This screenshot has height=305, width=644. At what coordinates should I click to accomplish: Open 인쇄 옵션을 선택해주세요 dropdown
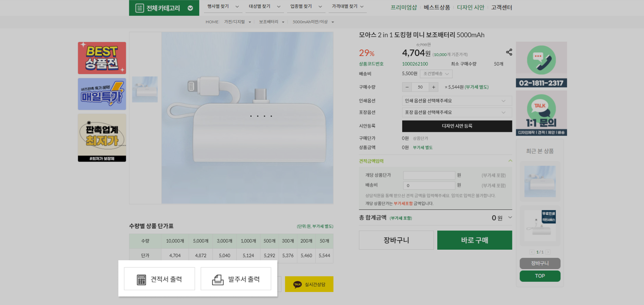pyautogui.click(x=457, y=101)
